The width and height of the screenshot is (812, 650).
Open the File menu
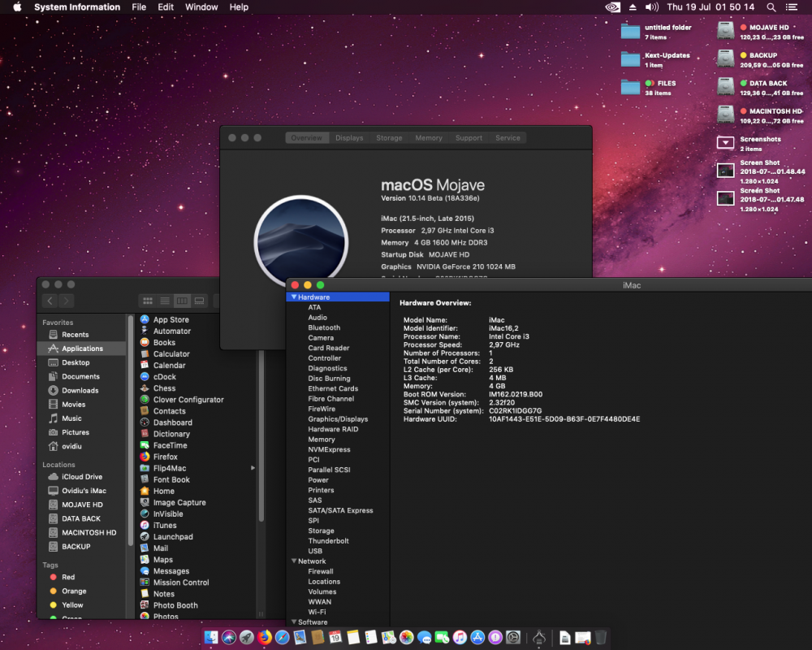coord(139,7)
